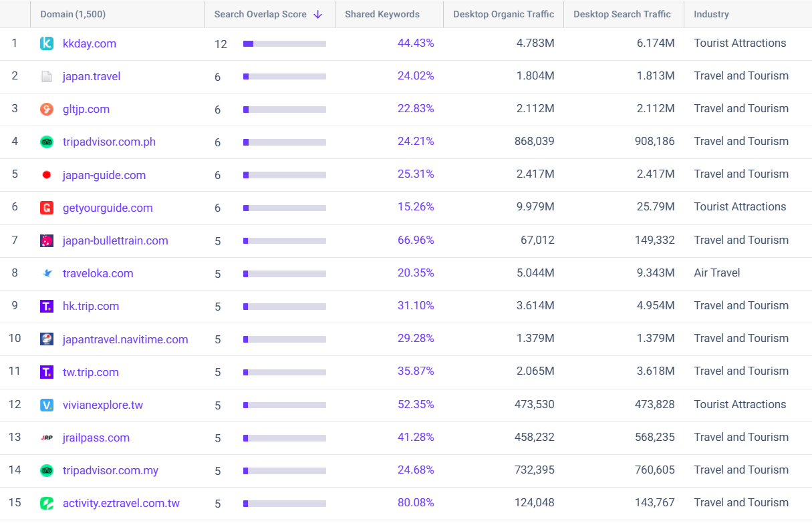Click the 908,186 search traffic cell

[655, 141]
